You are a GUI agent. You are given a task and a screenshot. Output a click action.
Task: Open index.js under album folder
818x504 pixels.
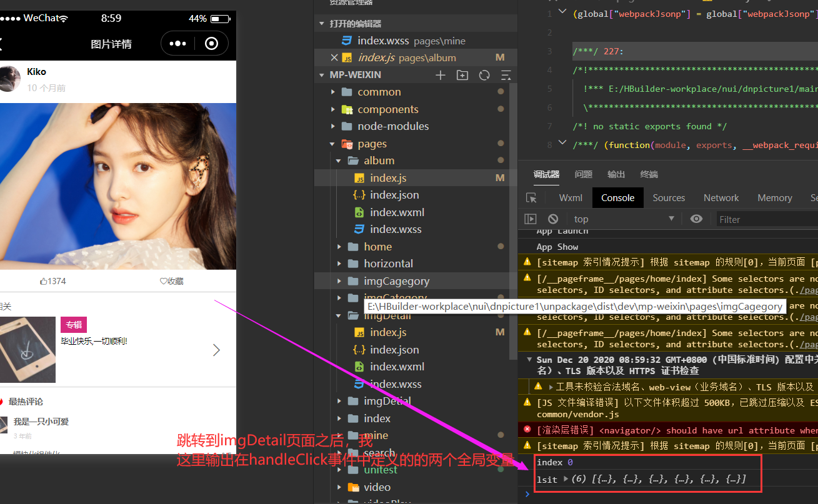[388, 178]
